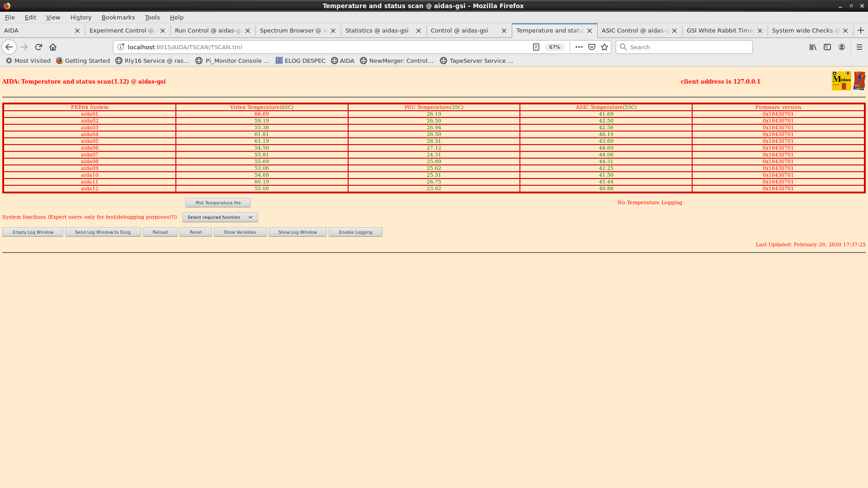868x488 pixels.
Task: Show the sidebars icon
Action: pyautogui.click(x=827, y=47)
